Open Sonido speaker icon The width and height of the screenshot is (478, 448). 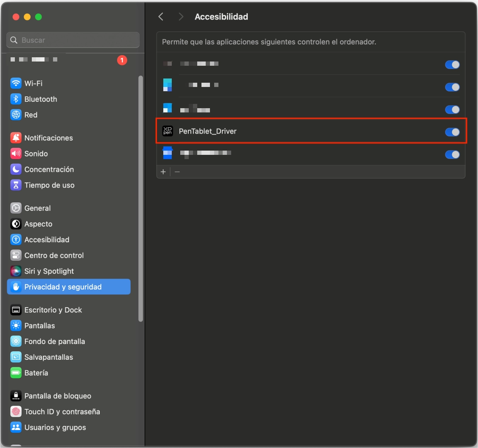pyautogui.click(x=16, y=154)
